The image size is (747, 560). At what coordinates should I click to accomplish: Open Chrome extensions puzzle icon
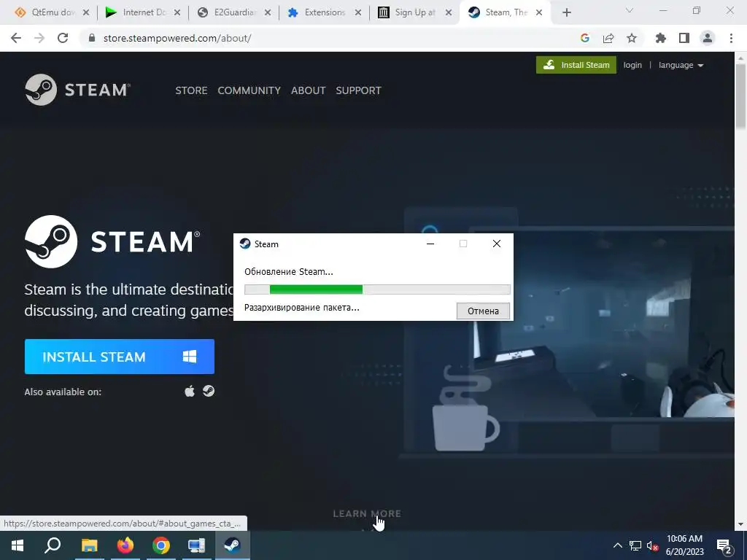[x=661, y=38]
